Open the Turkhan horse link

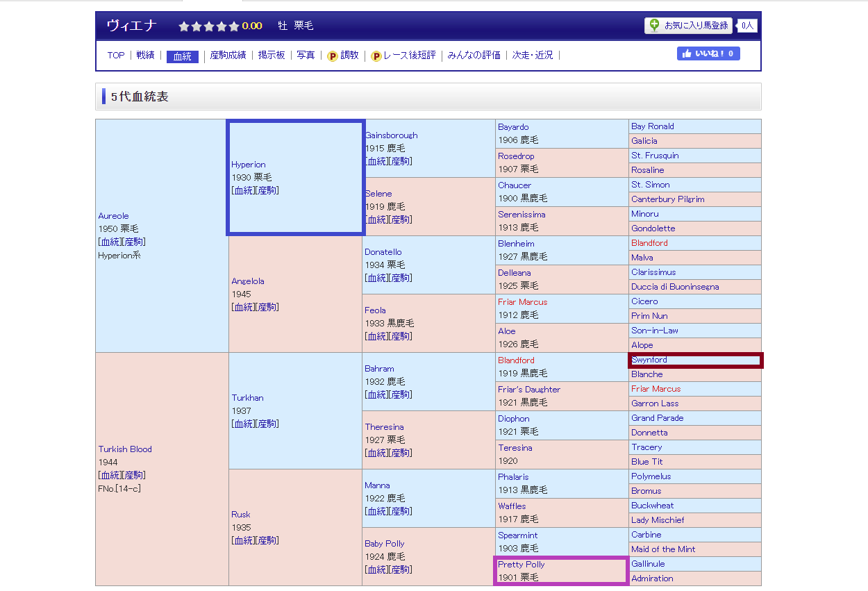[x=247, y=398]
